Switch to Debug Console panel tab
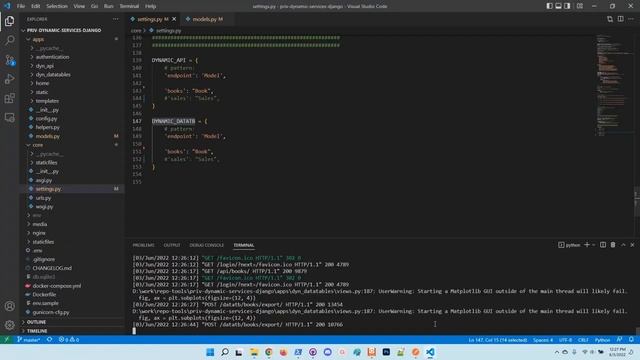This screenshot has height=360, width=640. point(207,245)
